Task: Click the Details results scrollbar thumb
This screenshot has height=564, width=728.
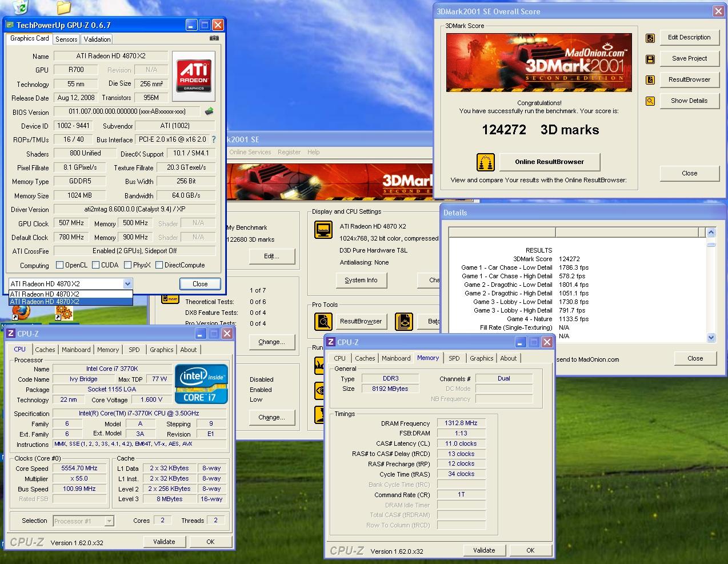Action: (x=711, y=245)
